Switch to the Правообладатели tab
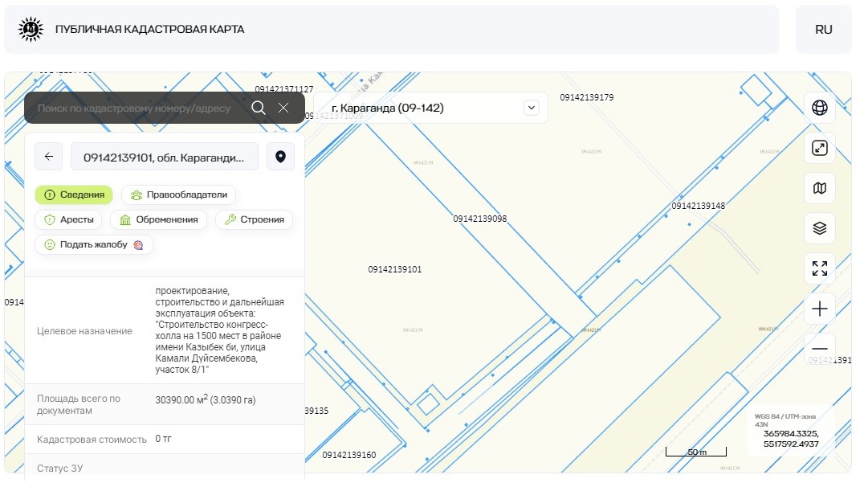 click(179, 194)
